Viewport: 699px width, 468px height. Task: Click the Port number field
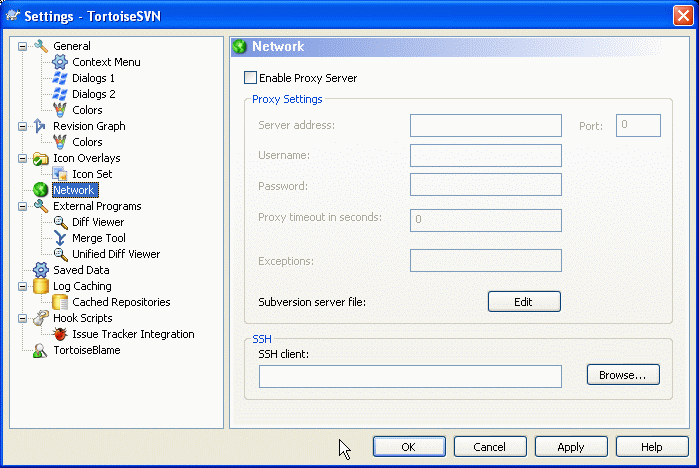[638, 125]
